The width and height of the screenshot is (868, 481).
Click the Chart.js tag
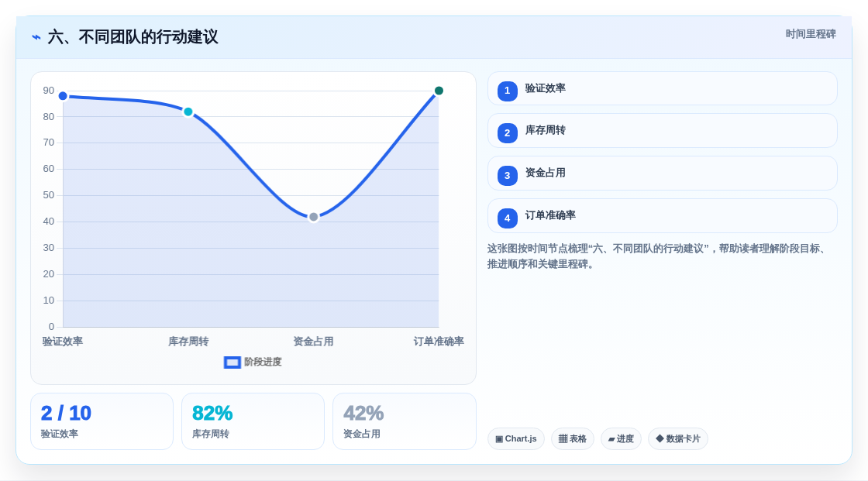(516, 439)
